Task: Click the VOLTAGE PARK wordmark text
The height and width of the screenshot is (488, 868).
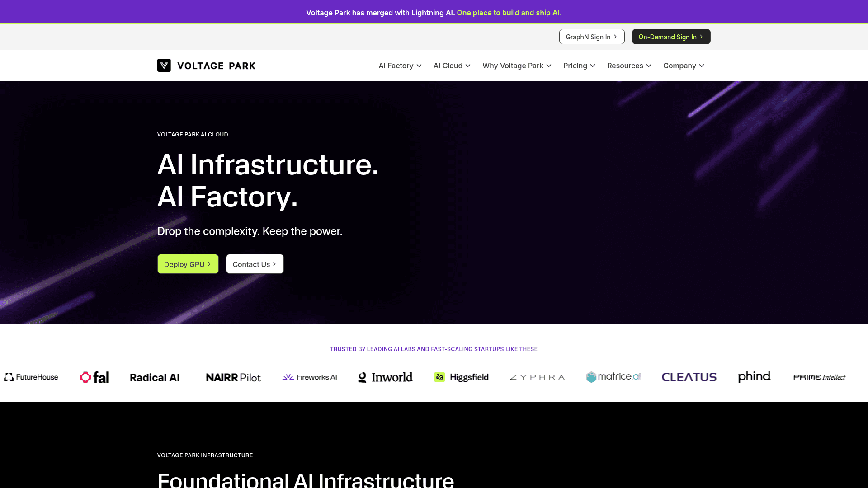Action: coord(216,66)
